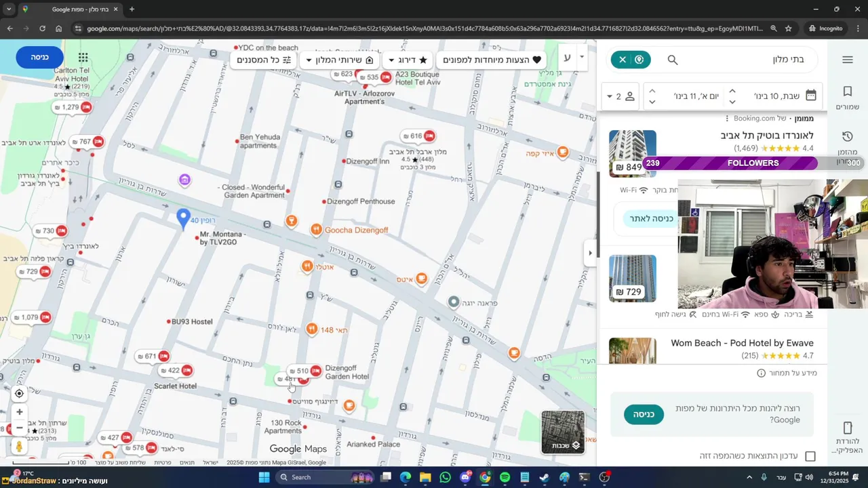868x488 pixels.
Task: Zoom in with the plus button
Action: click(x=19, y=412)
